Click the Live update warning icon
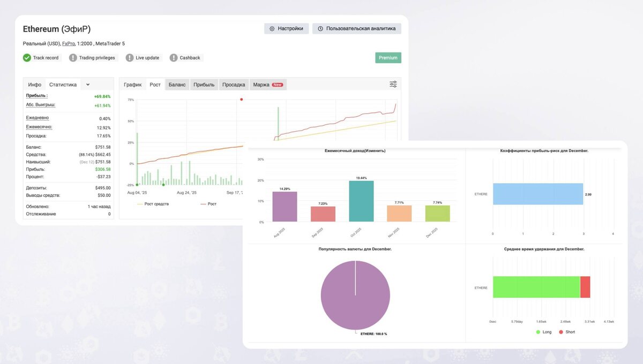 [x=130, y=58]
